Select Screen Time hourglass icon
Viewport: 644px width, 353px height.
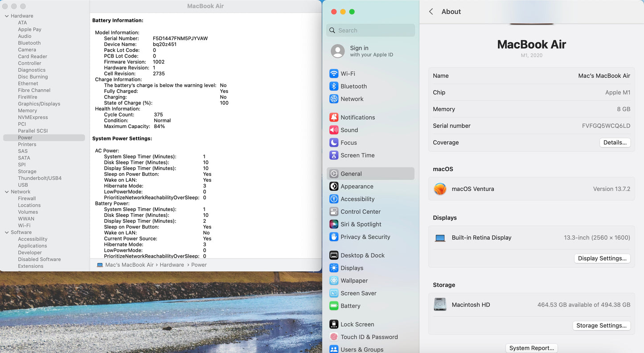click(333, 155)
